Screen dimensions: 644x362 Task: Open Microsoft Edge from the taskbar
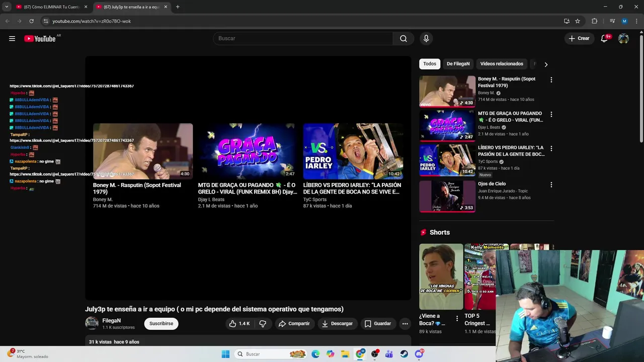(x=315, y=354)
